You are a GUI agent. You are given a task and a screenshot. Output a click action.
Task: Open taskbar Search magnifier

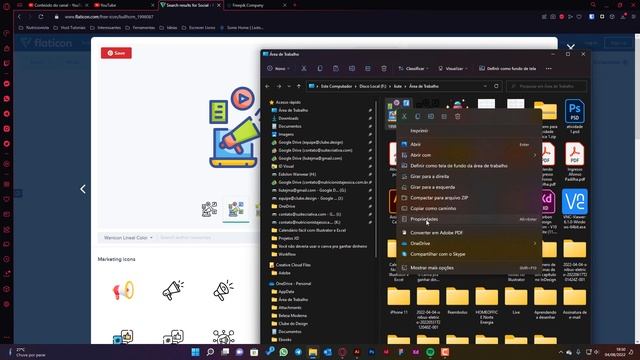pyautogui.click(x=210, y=352)
